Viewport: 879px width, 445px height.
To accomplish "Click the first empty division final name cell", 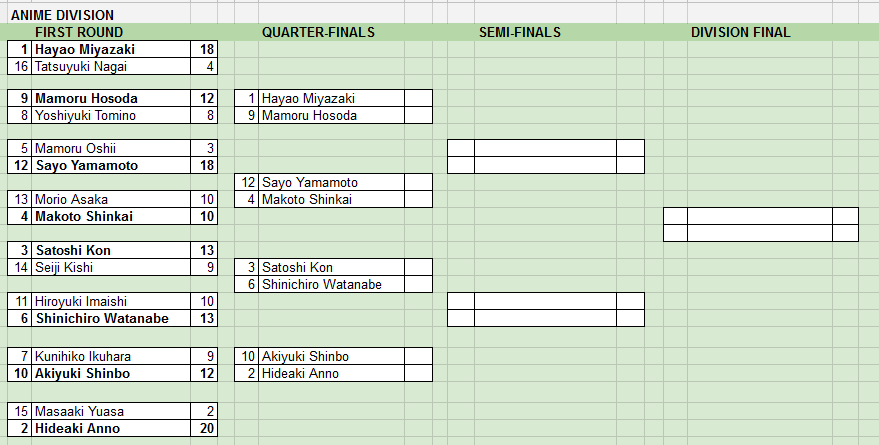I will [x=760, y=216].
